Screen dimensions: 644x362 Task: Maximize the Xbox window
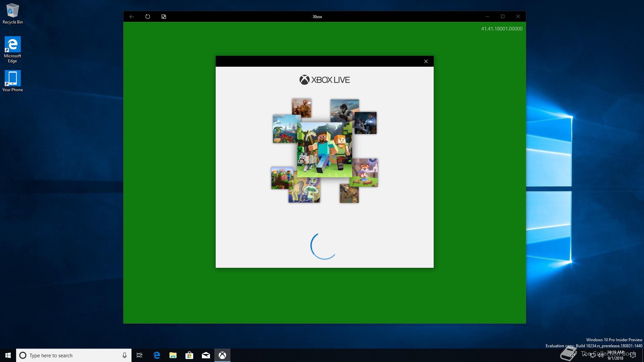pos(503,16)
